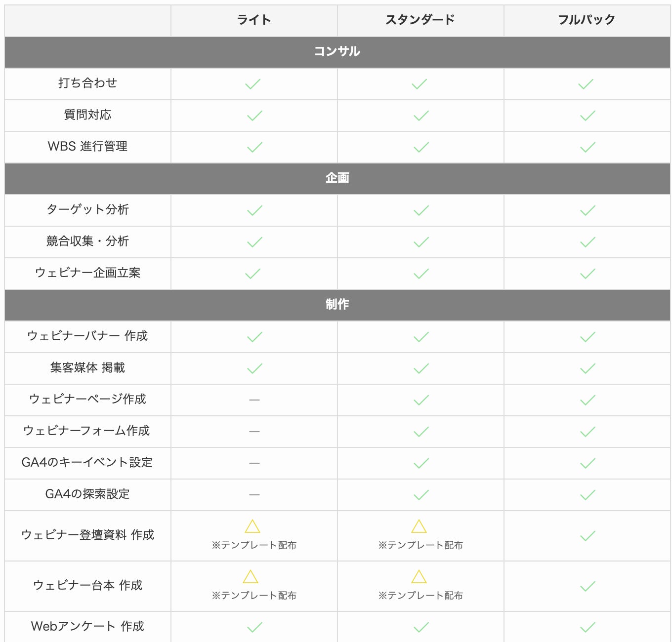672x642 pixels.
Task: Click the 集客媒体 掲載 row label
Action: 87,367
